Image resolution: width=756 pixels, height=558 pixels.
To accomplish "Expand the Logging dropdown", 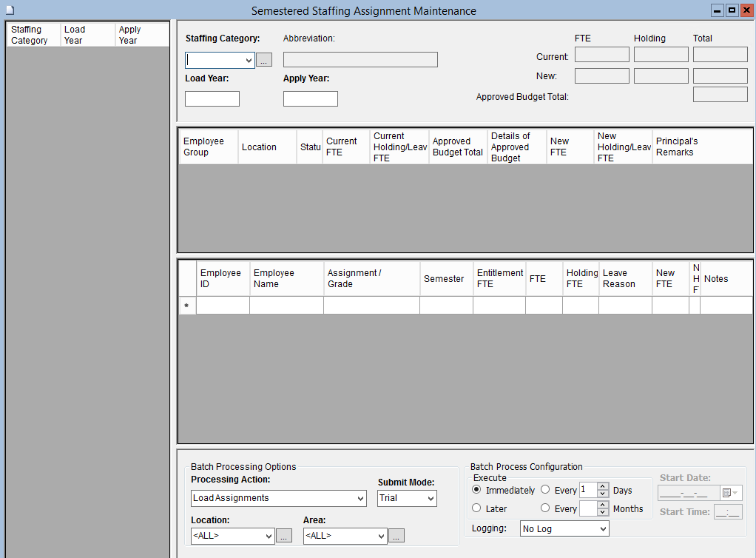I will pyautogui.click(x=602, y=528).
